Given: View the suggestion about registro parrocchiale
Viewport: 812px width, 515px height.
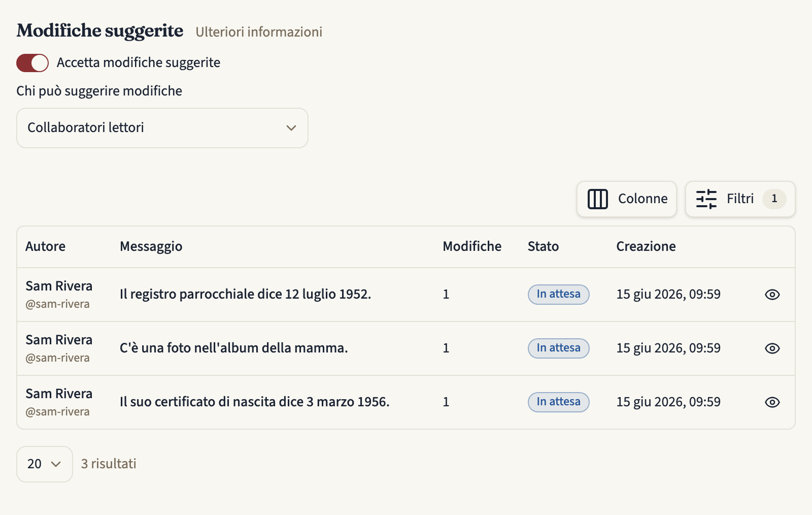Looking at the screenshot, I should tap(772, 295).
